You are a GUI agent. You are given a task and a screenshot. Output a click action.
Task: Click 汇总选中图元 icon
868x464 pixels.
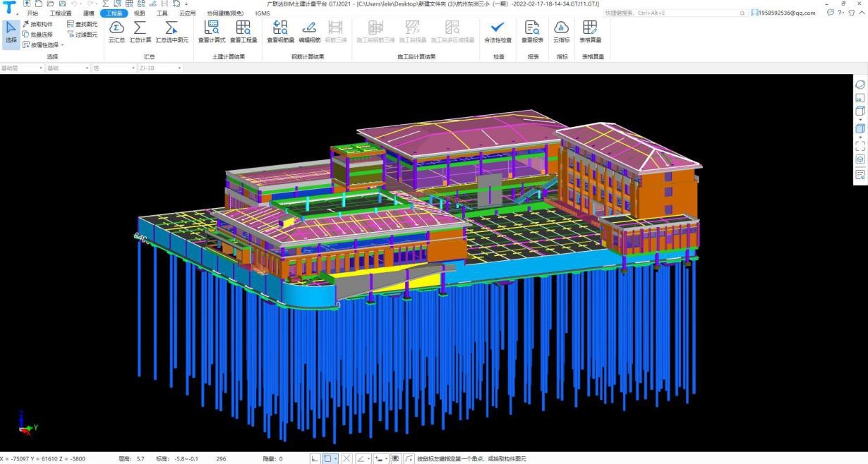tap(171, 31)
